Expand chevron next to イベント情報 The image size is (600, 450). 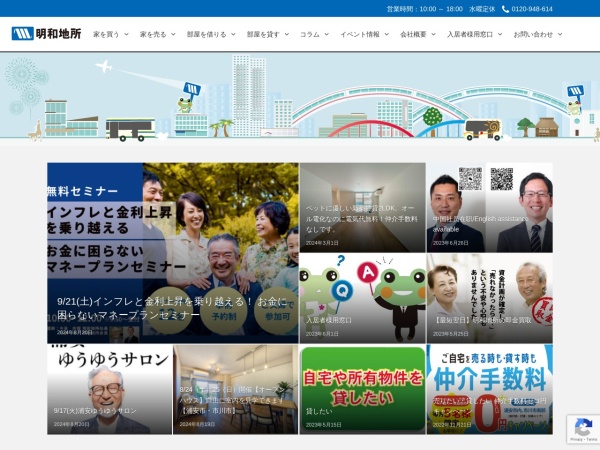point(386,34)
